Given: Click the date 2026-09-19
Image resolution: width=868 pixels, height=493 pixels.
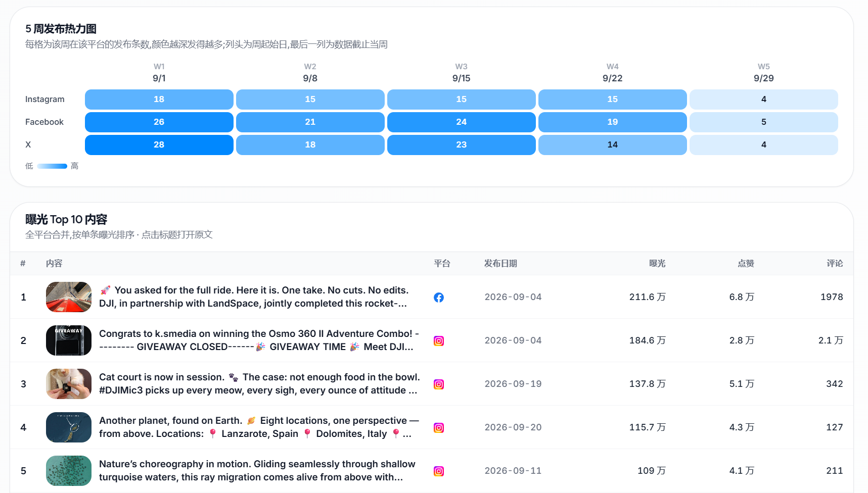Looking at the screenshot, I should coord(513,384).
